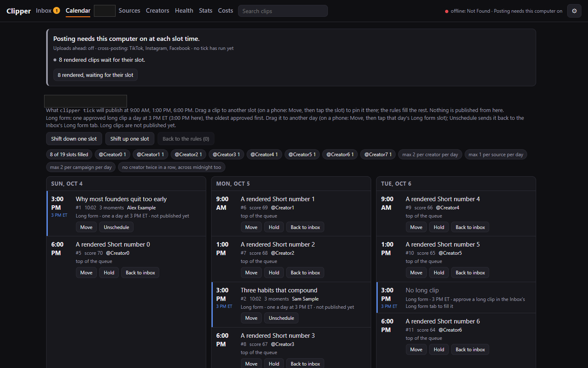The width and height of the screenshot is (588, 368).
Task: Switch to the Sources tab
Action: pos(129,11)
